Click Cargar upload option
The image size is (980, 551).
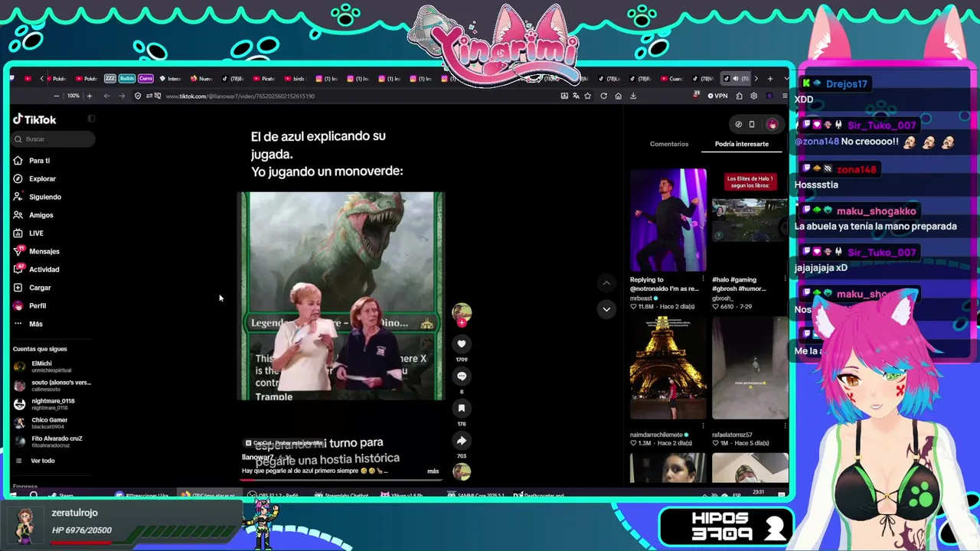point(32,288)
